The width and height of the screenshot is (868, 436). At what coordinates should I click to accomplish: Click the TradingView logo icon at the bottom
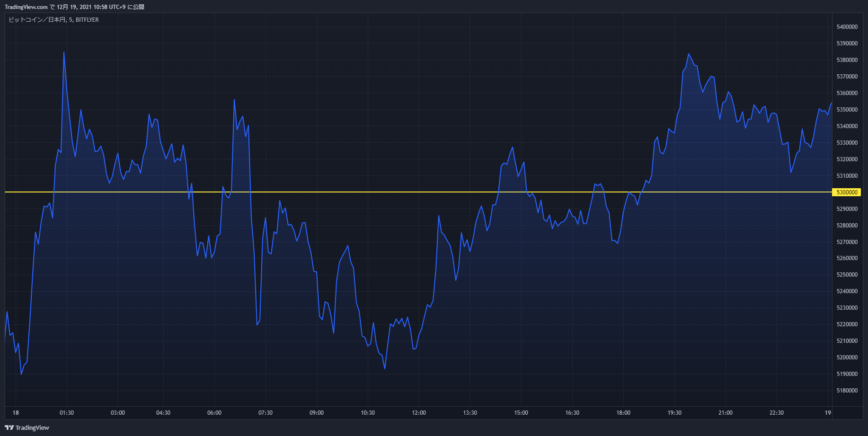click(x=9, y=427)
